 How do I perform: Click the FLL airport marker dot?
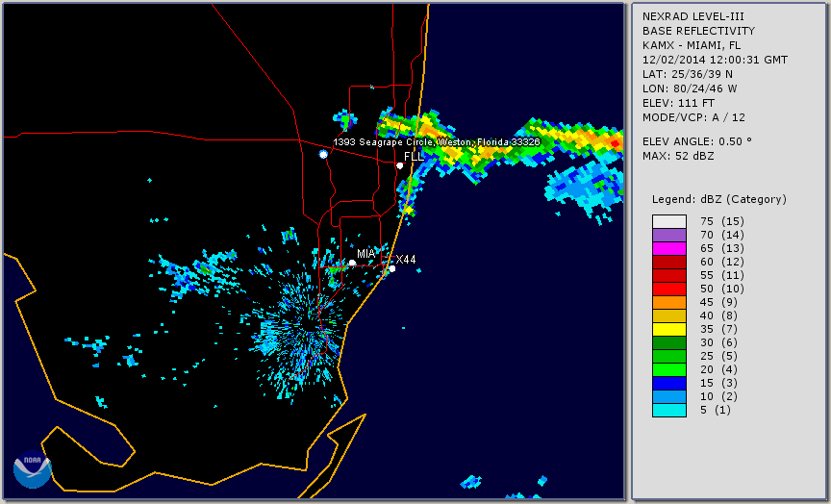tap(399, 165)
